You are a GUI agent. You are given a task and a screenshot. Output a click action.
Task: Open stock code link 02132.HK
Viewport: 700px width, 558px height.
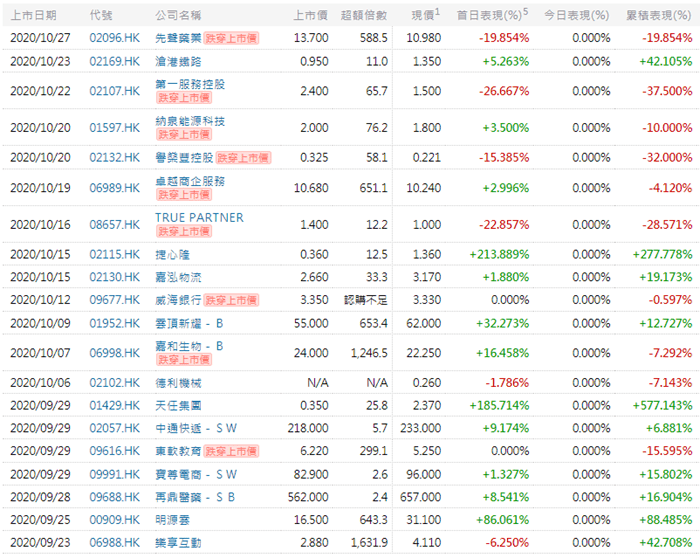click(x=114, y=158)
